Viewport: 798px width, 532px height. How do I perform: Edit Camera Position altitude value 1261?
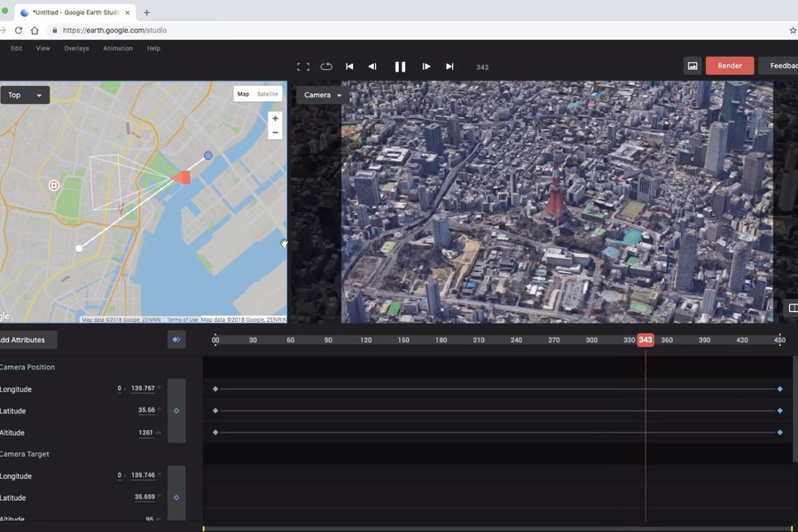(145, 433)
